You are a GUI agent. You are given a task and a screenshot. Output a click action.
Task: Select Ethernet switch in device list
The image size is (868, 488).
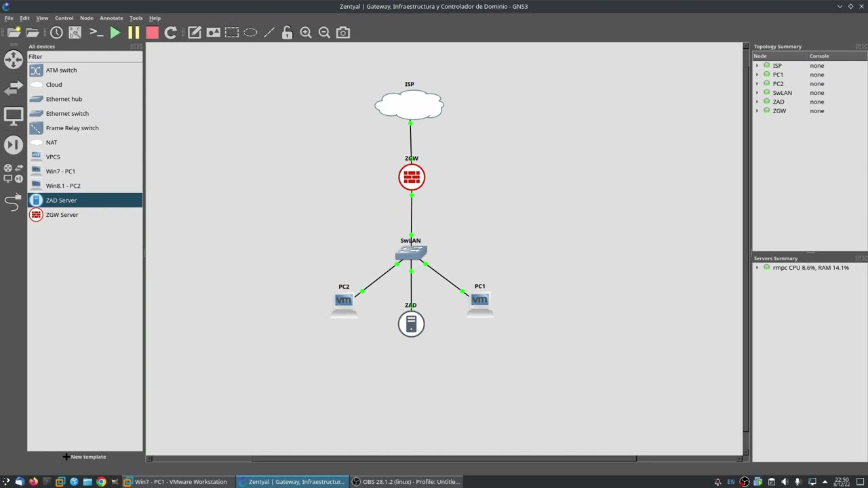coord(85,113)
